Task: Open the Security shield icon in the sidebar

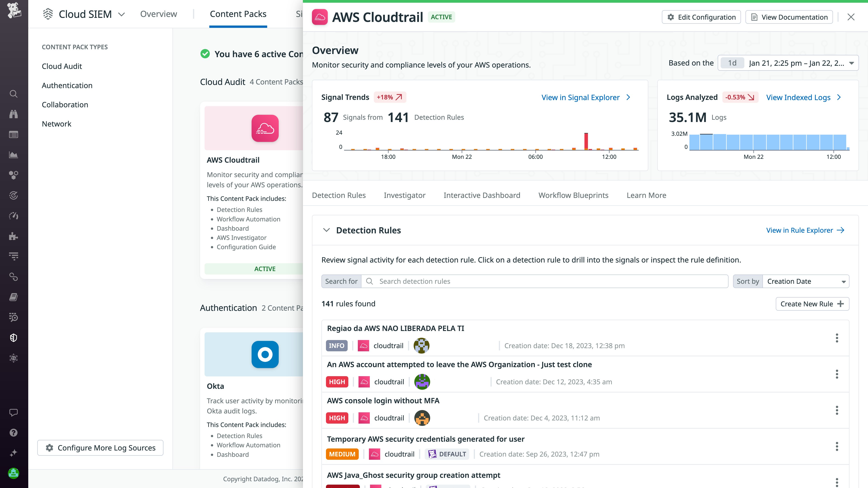Action: [x=14, y=338]
